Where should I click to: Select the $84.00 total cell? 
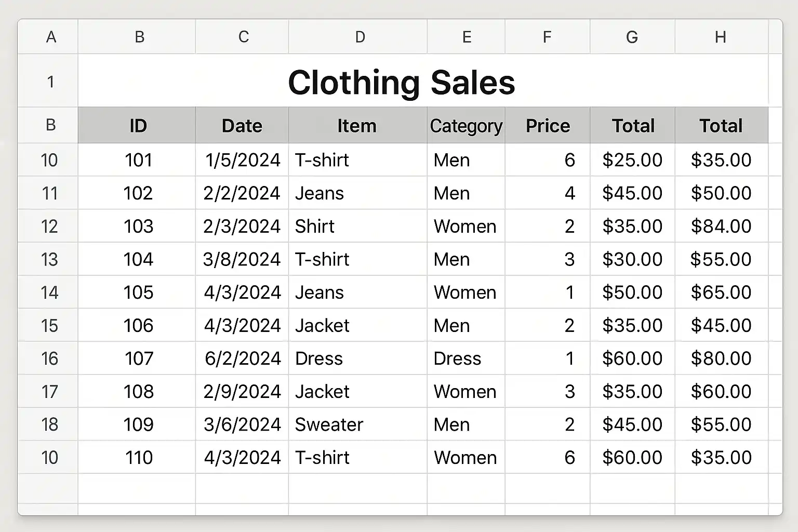tap(721, 227)
